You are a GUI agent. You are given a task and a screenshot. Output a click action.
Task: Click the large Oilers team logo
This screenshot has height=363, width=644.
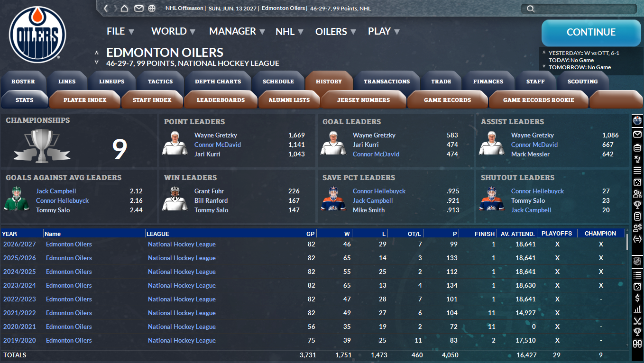point(37,35)
